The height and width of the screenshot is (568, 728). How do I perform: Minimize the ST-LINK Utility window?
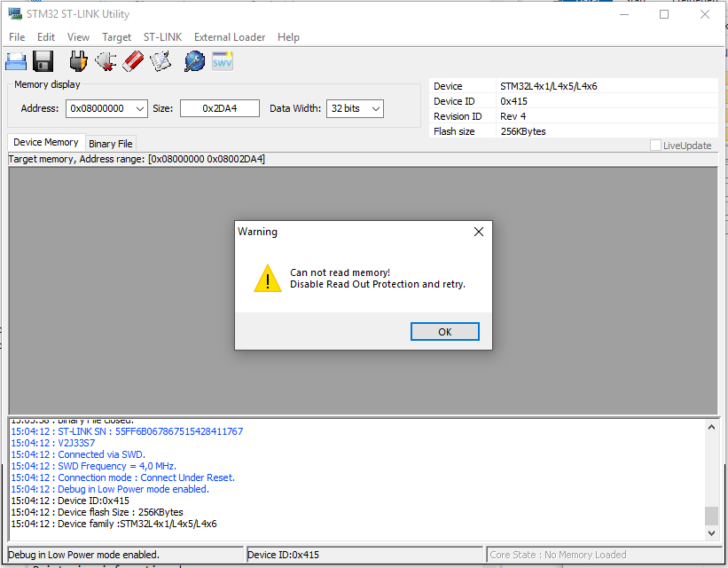624,14
